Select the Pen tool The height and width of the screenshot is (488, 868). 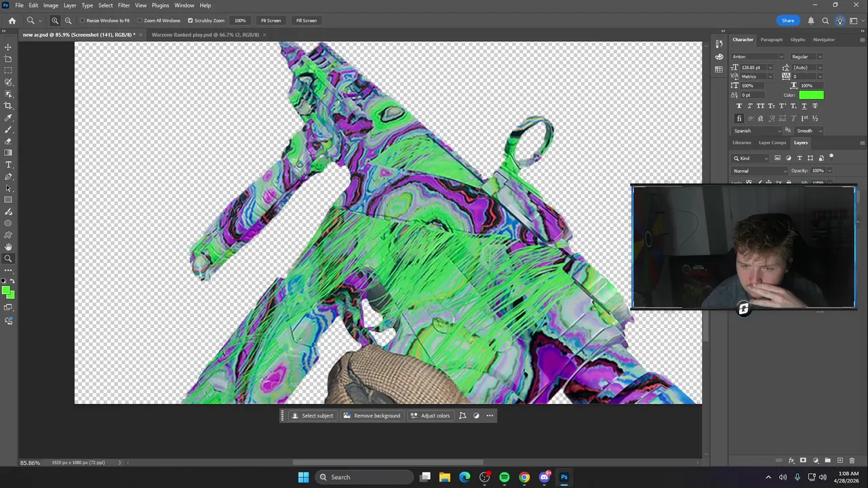8,176
